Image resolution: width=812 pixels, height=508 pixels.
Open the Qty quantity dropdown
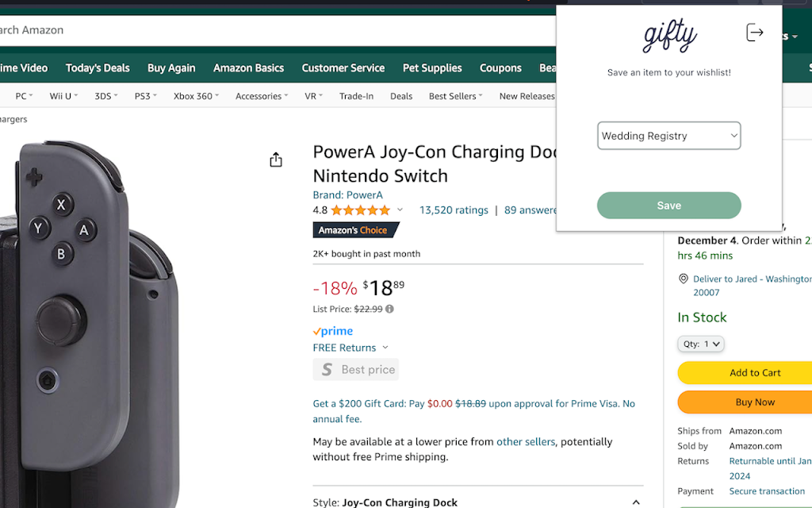701,344
